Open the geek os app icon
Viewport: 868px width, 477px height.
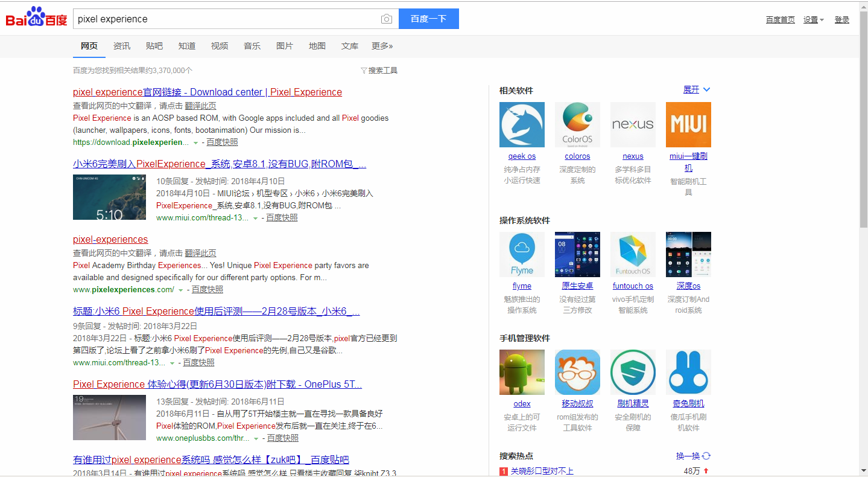(x=522, y=124)
